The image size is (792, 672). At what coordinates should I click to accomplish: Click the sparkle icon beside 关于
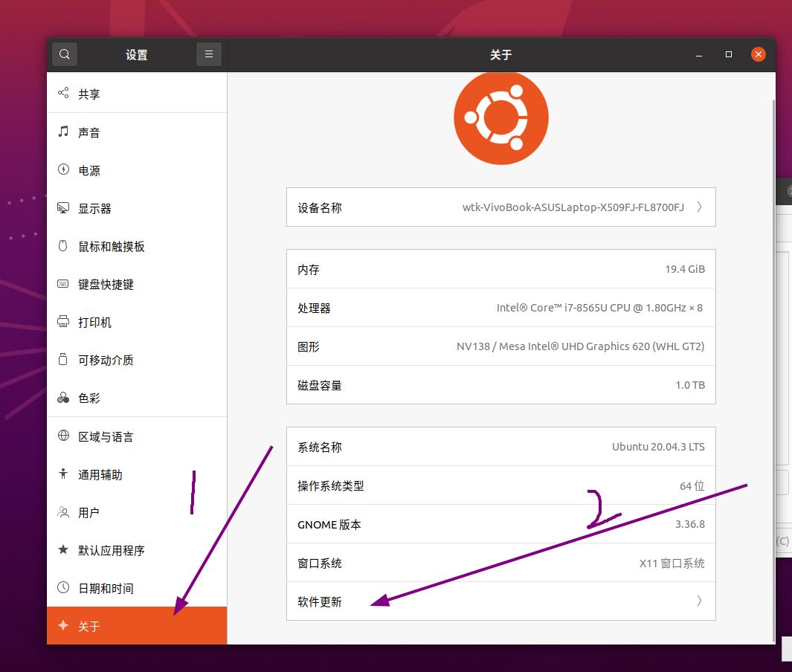[x=63, y=626]
